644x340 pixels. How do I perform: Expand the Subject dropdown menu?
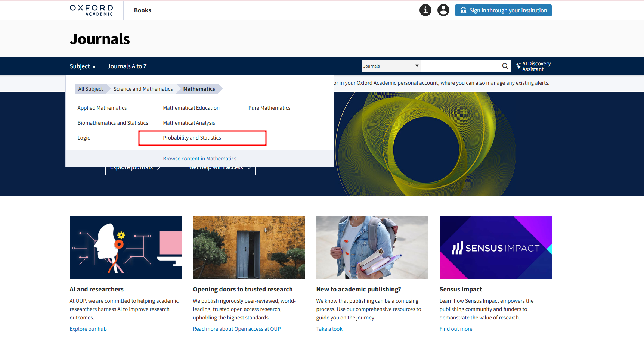tap(83, 66)
